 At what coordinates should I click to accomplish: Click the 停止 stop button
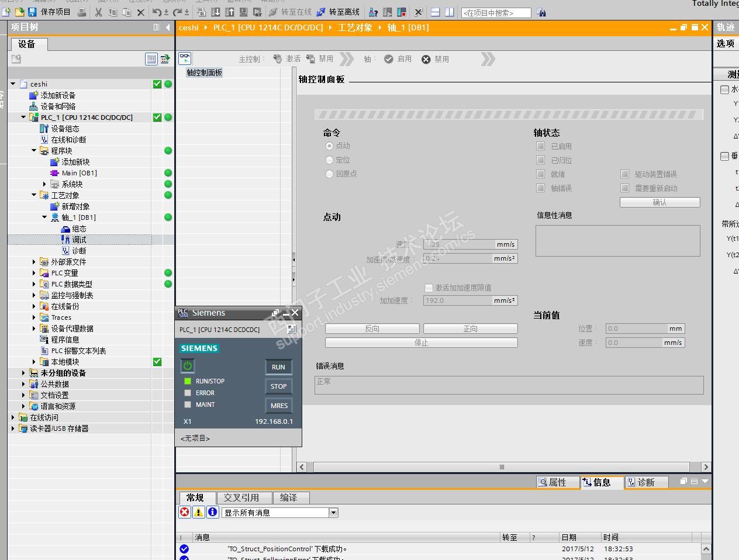point(422,343)
